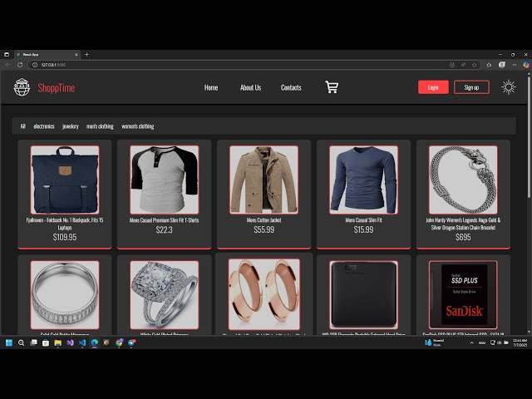Open the Copilot sidebar icon
The width and height of the screenshot is (532, 399).
point(526,65)
